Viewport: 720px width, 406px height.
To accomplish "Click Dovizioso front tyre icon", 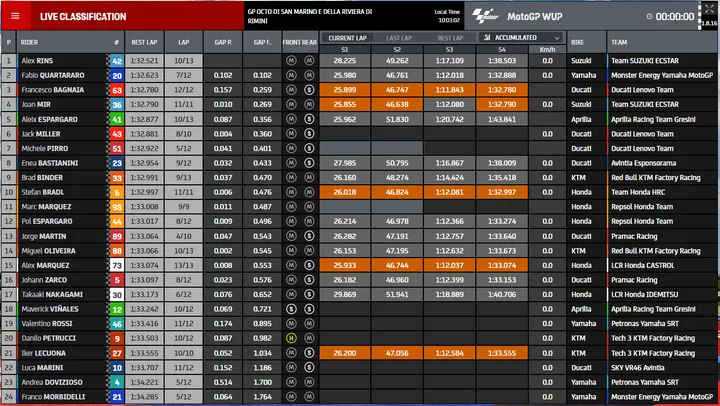I will (291, 382).
